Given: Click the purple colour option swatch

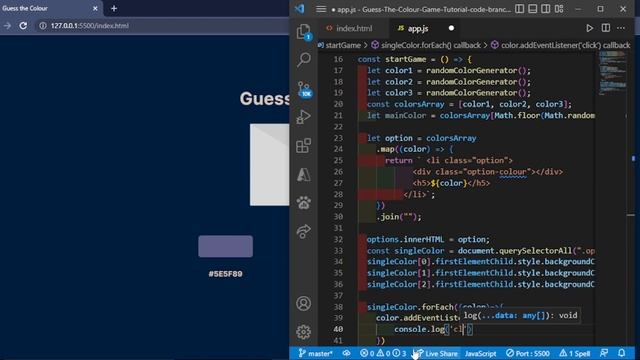Looking at the screenshot, I should pos(225,246).
